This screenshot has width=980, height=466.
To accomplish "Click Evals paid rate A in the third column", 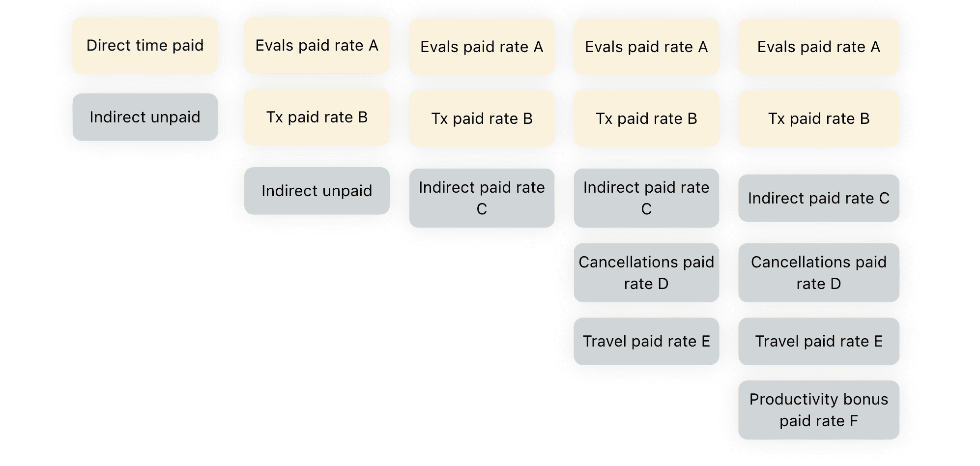I will [x=482, y=47].
